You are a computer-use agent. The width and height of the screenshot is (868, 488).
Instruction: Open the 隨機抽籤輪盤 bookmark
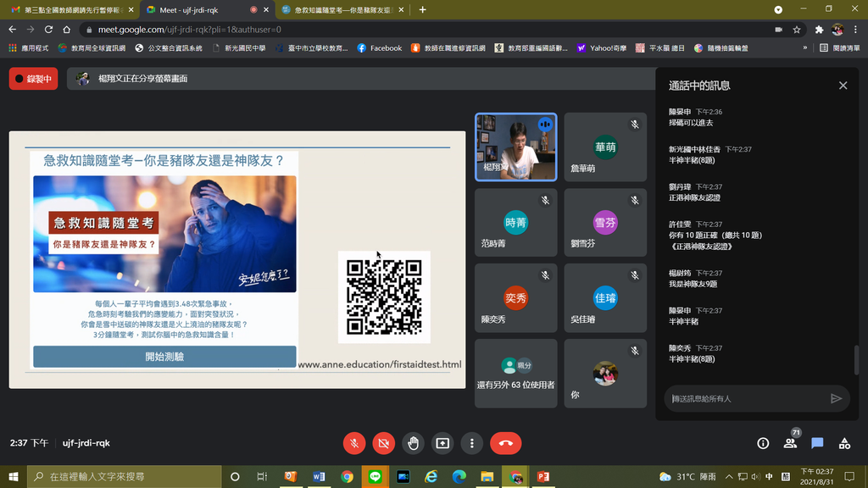721,48
